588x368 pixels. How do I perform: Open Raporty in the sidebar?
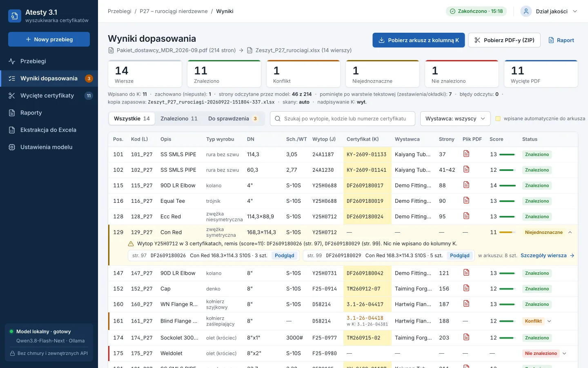point(49,113)
